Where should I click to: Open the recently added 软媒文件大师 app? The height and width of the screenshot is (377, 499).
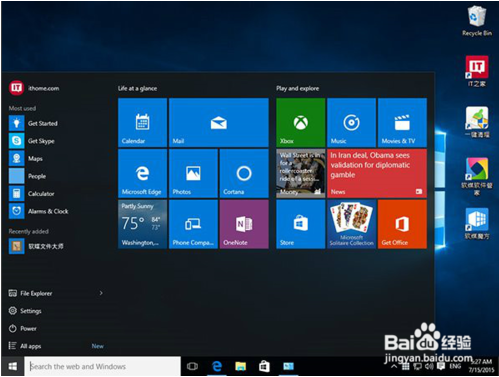[x=57, y=246]
